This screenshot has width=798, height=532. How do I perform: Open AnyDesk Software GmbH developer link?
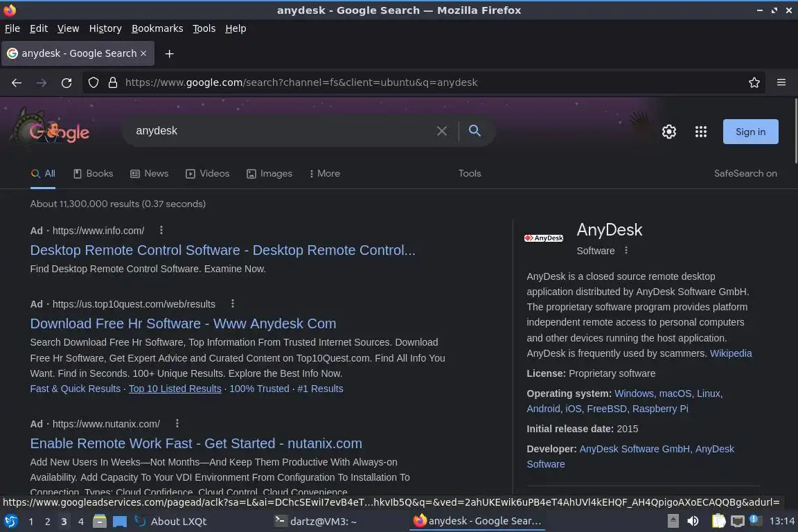(x=634, y=449)
